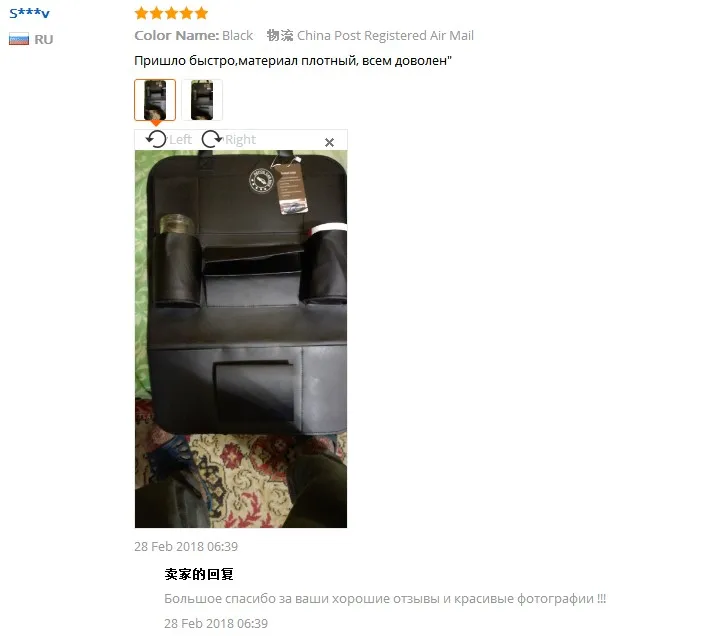
Task: Click the rotate Right arrow icon
Action: click(x=212, y=139)
